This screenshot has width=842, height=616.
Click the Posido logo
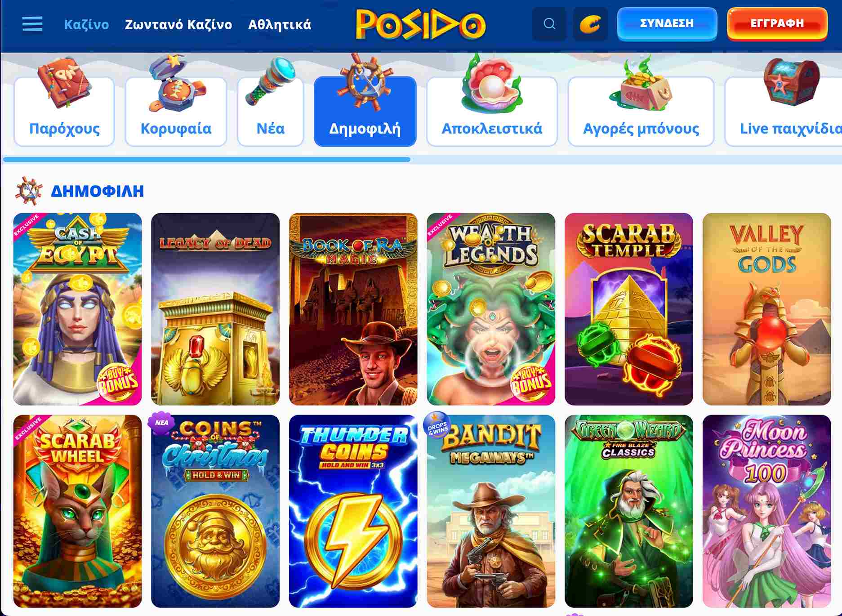pyautogui.click(x=420, y=25)
